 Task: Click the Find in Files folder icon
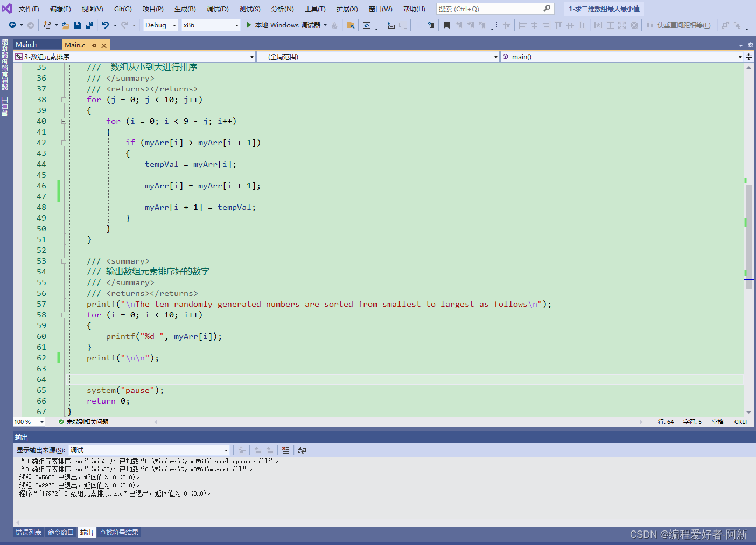351,25
